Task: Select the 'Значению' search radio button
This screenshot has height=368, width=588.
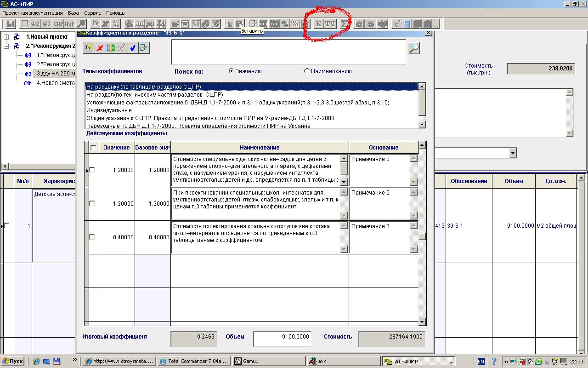Action: coord(231,71)
